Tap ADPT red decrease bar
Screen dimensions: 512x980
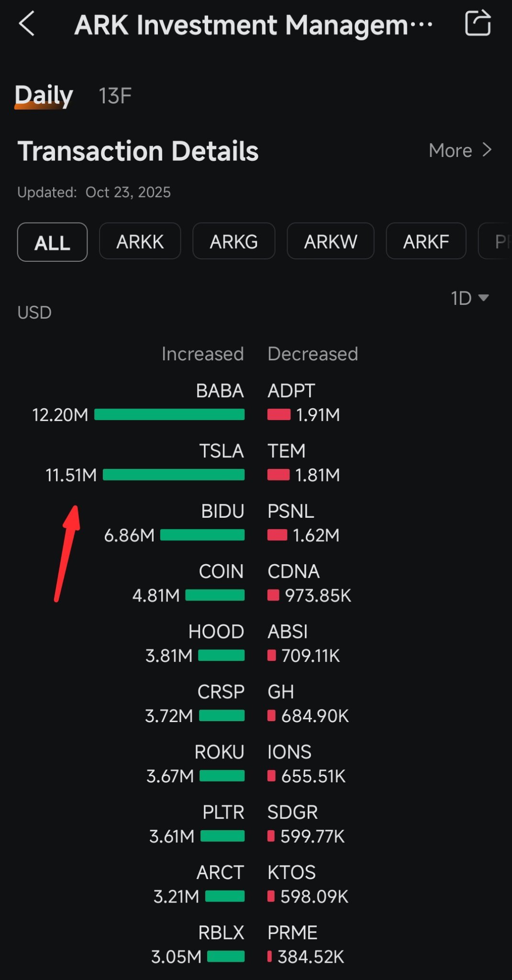coord(279,414)
